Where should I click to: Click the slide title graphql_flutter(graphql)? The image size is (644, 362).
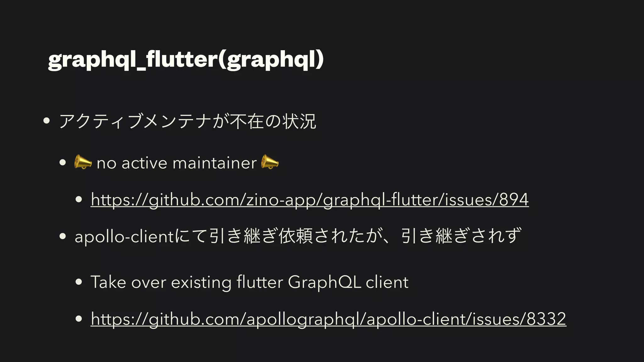click(186, 59)
